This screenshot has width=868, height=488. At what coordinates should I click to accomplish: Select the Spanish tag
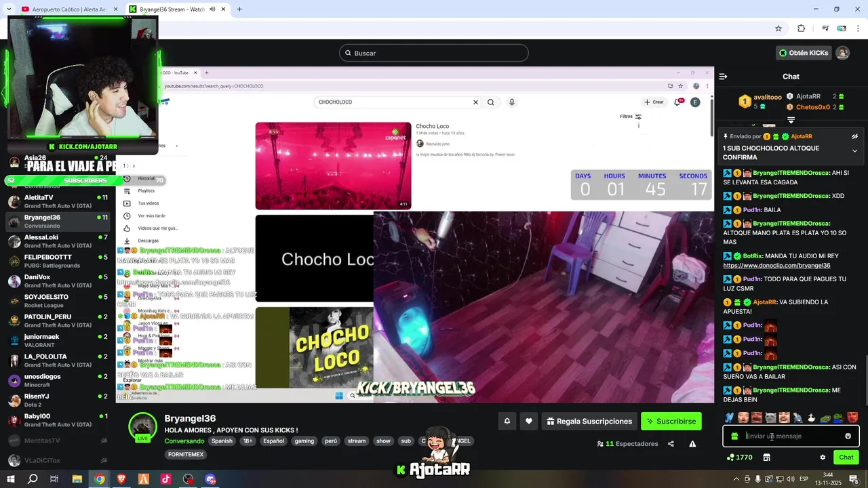click(x=222, y=441)
